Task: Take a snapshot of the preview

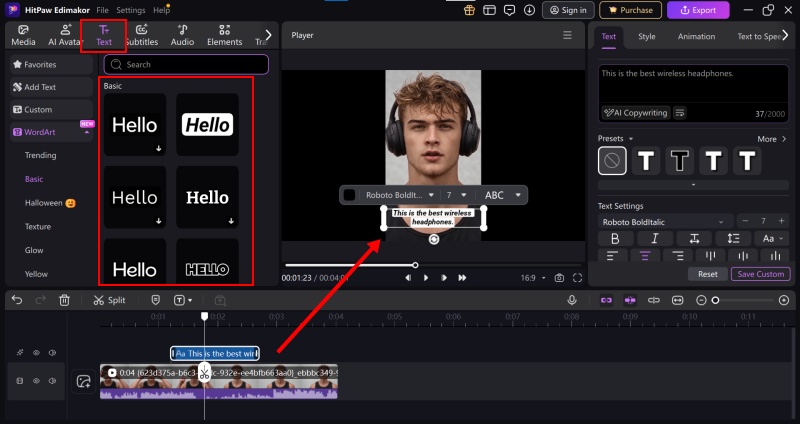Action: tap(559, 278)
